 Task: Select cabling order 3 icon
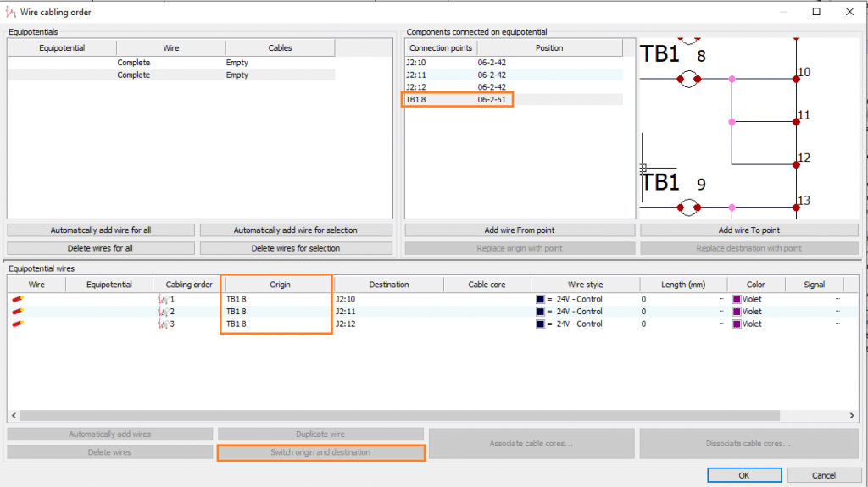(163, 324)
